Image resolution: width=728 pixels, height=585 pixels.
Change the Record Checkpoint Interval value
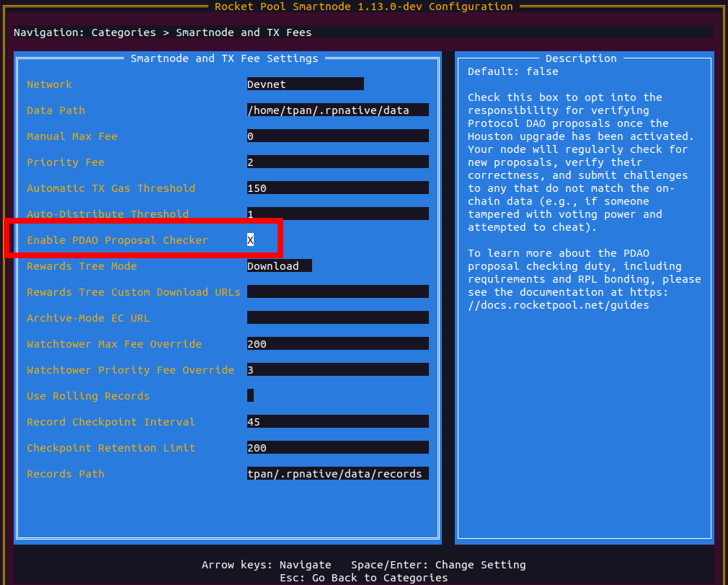point(337,422)
